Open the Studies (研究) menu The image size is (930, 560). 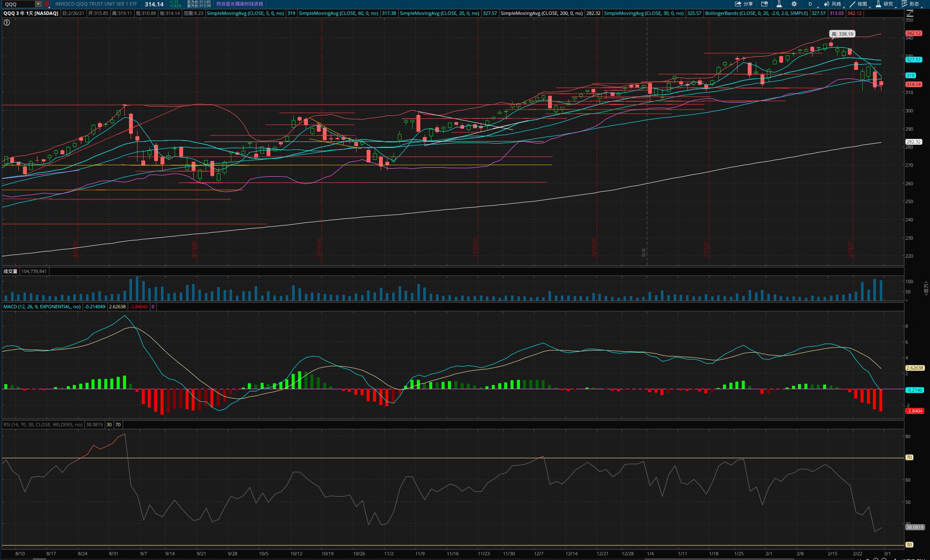pyautogui.click(x=884, y=4)
